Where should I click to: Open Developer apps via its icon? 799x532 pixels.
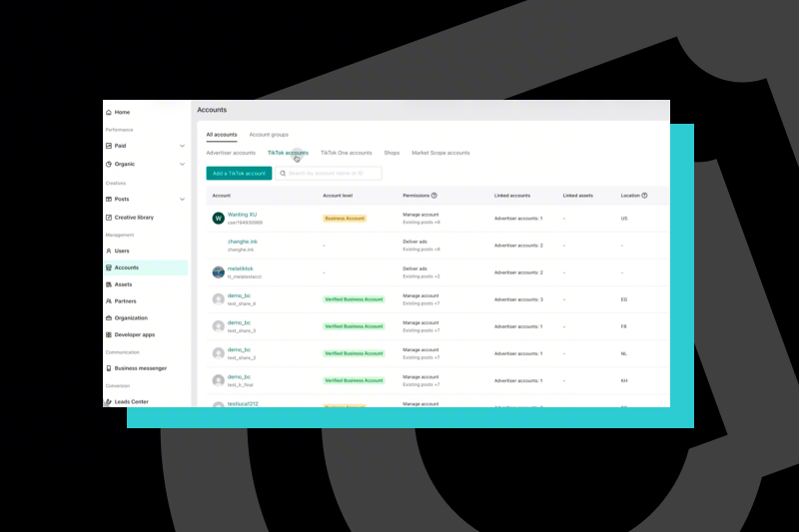click(x=109, y=335)
